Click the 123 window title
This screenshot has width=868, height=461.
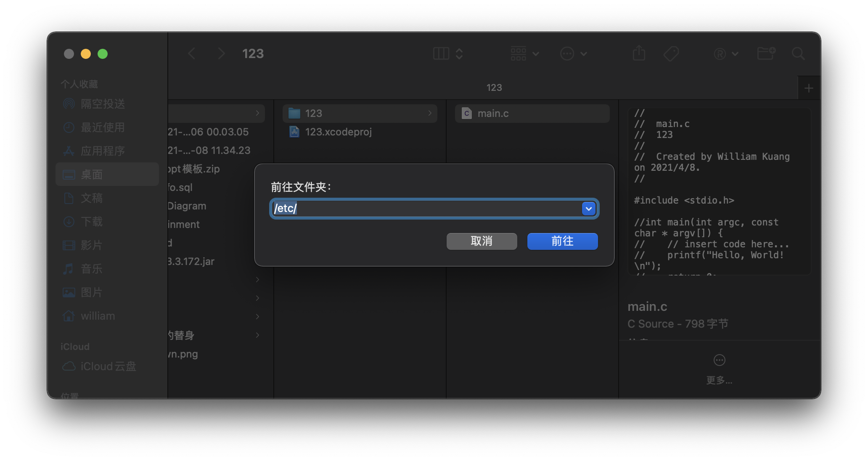click(x=253, y=54)
